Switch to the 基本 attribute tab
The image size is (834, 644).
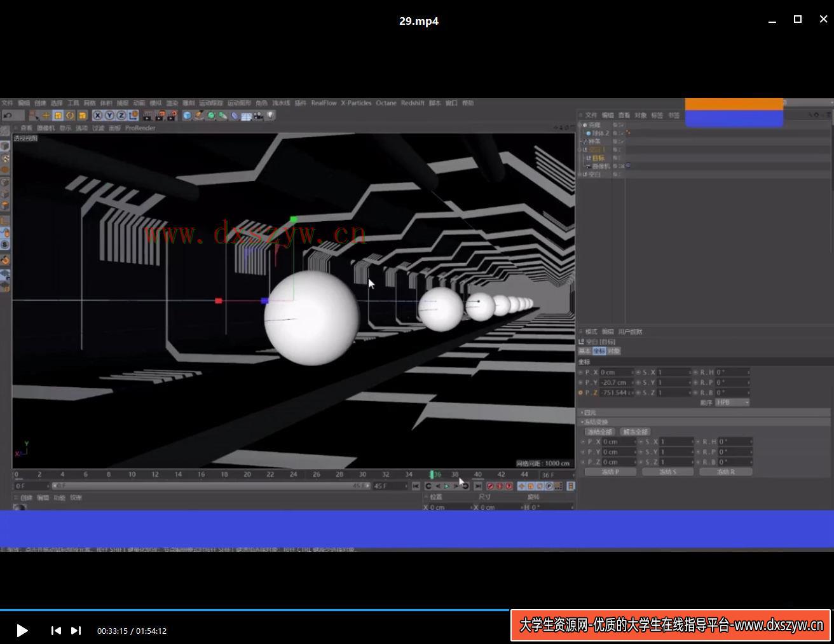click(x=584, y=351)
